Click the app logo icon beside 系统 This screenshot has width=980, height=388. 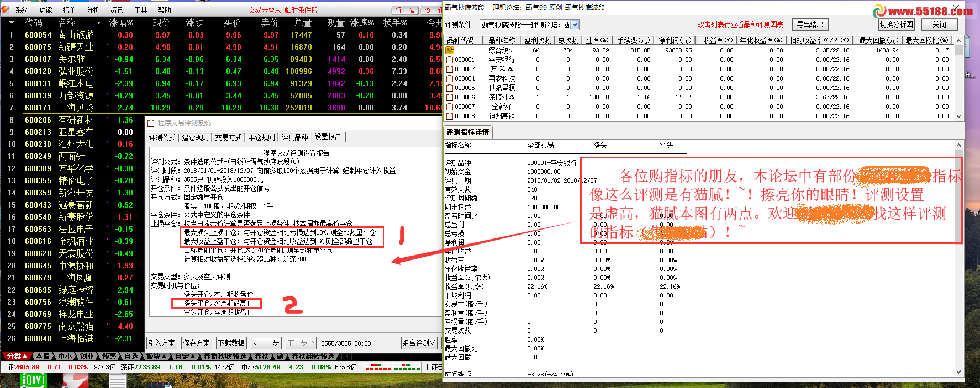(6, 9)
